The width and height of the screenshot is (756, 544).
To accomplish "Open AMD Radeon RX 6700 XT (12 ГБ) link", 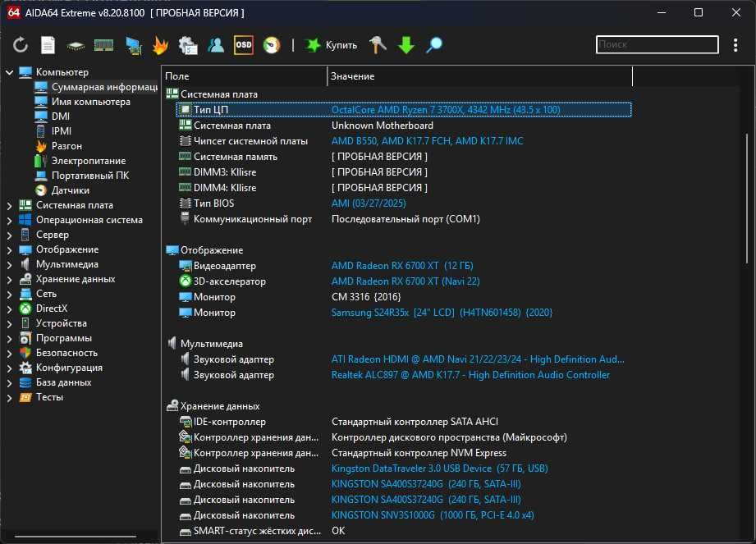I will coord(402,266).
